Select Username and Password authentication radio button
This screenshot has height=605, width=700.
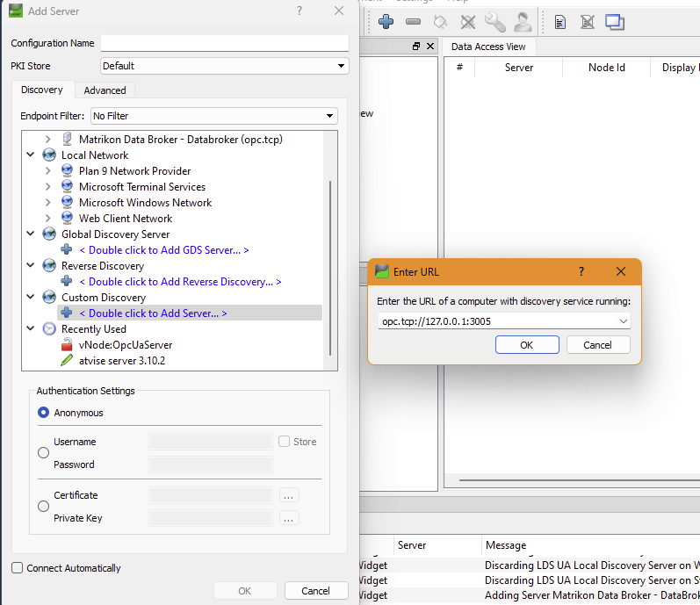click(x=43, y=452)
